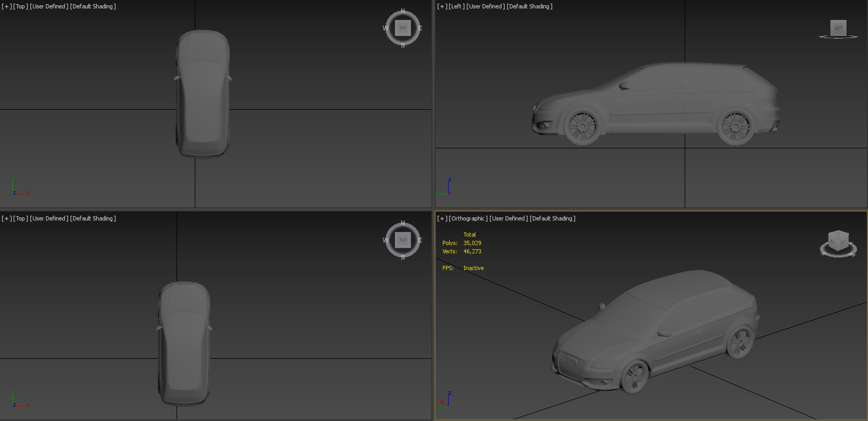The image size is (868, 421).
Task: Open [Default Shading] menu in the Orthographic viewport
Action: point(553,219)
